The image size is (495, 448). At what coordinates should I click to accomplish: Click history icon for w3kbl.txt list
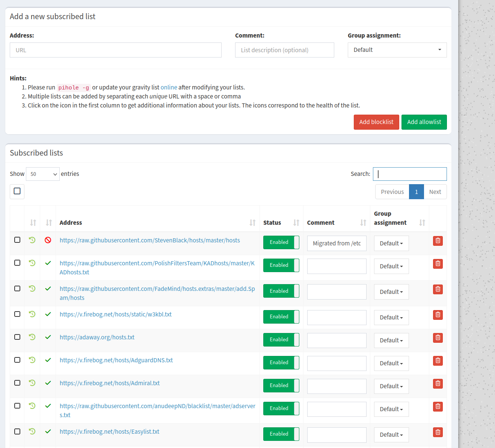pos(32,314)
